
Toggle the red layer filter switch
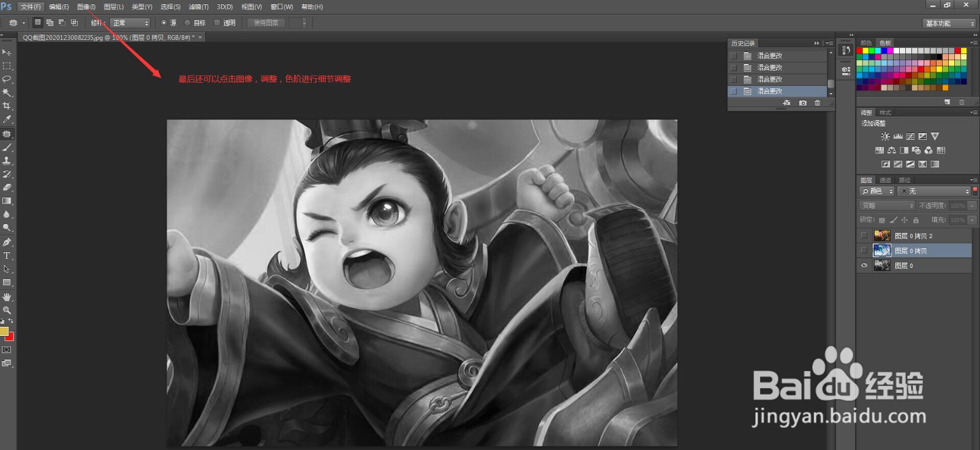click(974, 191)
